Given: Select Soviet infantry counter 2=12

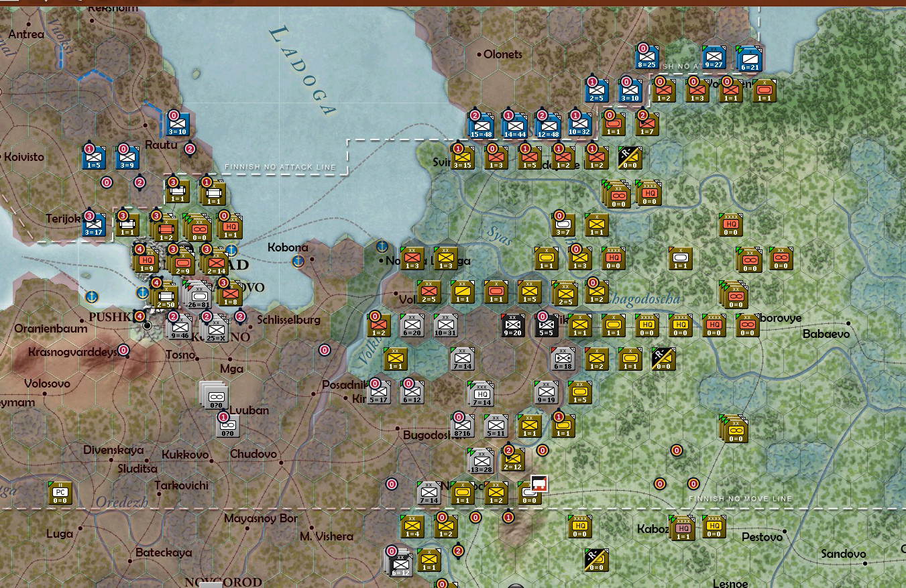Looking at the screenshot, I should coord(513,459).
